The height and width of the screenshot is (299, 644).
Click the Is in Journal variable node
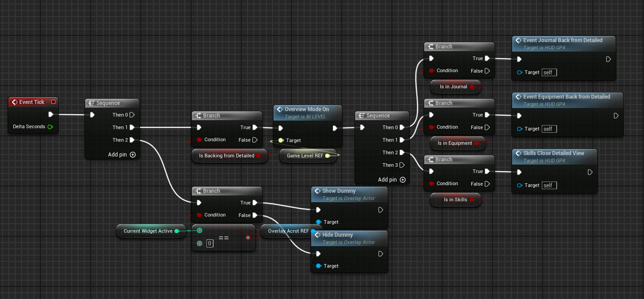tap(453, 87)
